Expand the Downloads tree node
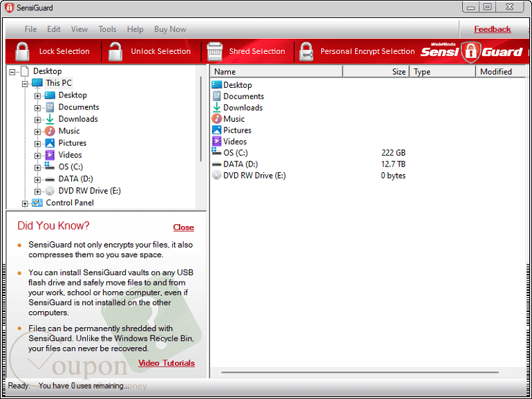The height and width of the screenshot is (399, 532). click(38, 120)
